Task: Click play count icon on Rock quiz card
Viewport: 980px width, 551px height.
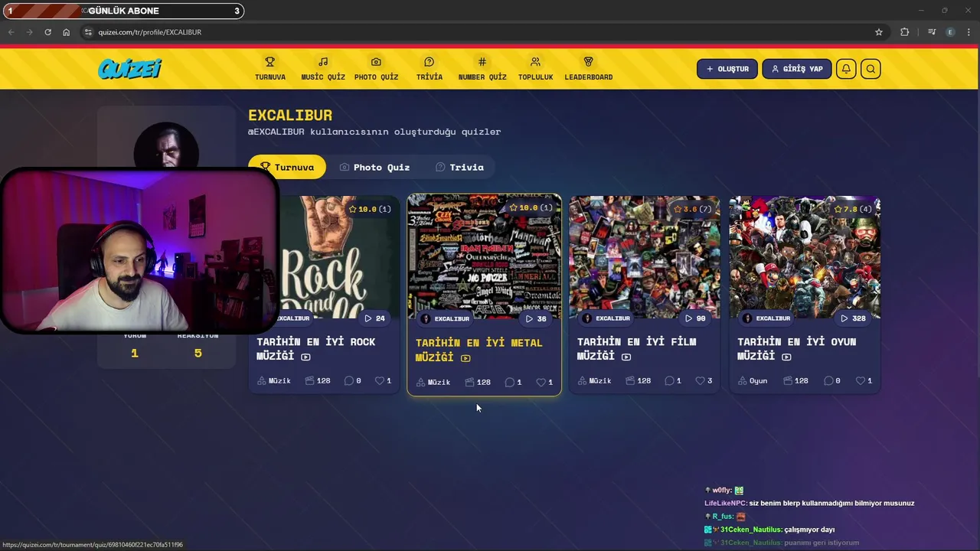Action: [368, 318]
